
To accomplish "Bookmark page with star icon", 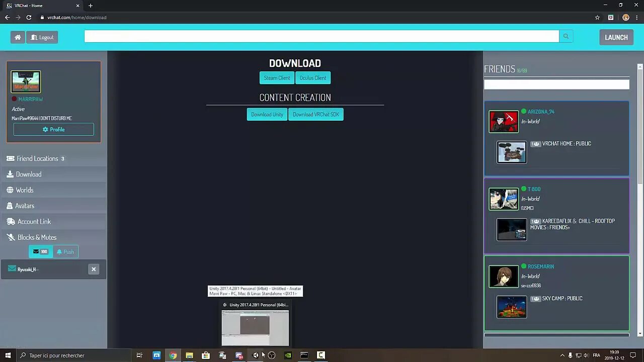I will click(x=597, y=17).
